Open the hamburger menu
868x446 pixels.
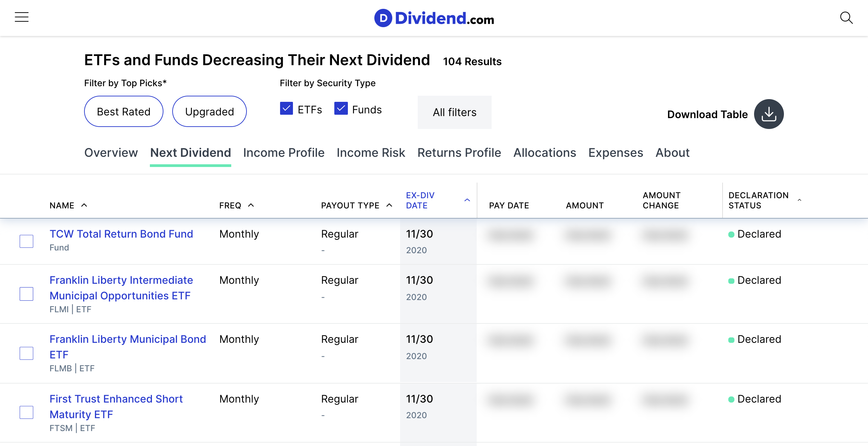[22, 17]
